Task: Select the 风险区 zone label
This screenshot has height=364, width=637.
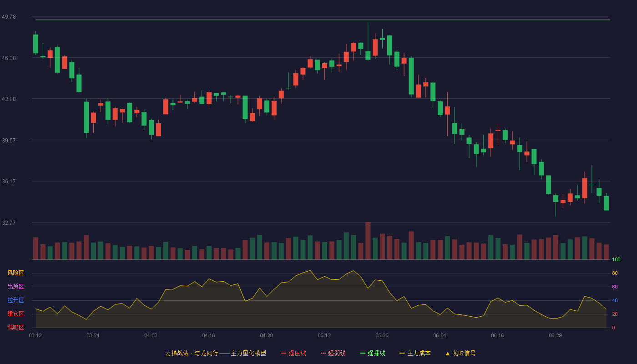Action: click(15, 273)
